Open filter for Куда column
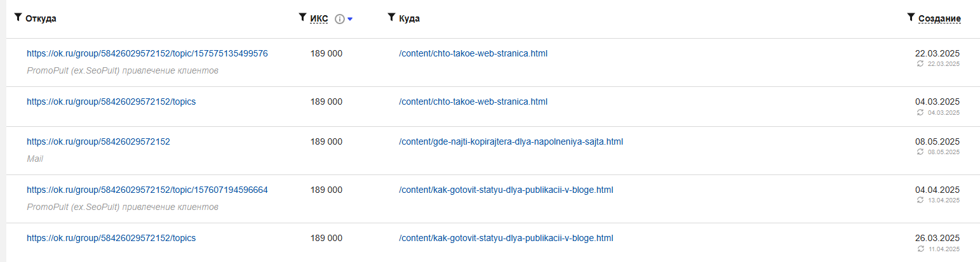The height and width of the screenshot is (262, 980). pos(391,18)
